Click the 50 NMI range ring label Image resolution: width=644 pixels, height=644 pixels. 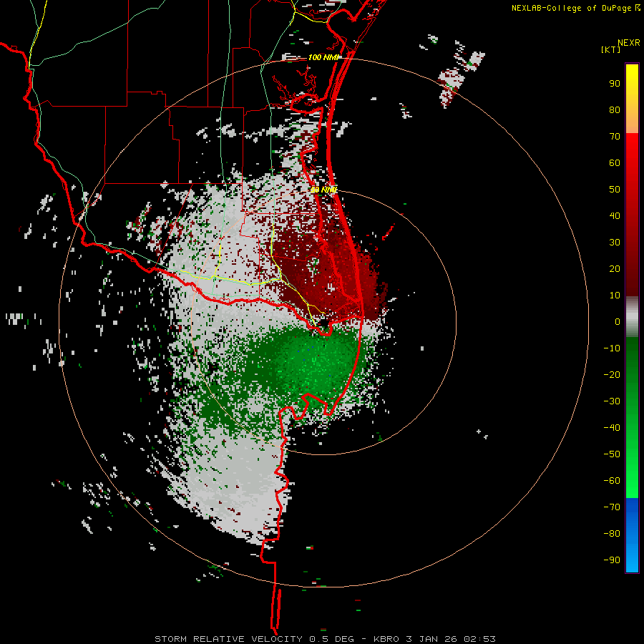[323, 190]
